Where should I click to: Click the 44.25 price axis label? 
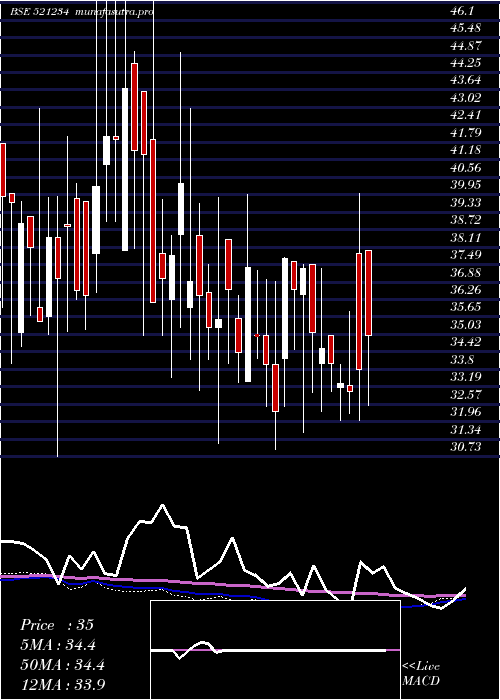465,63
